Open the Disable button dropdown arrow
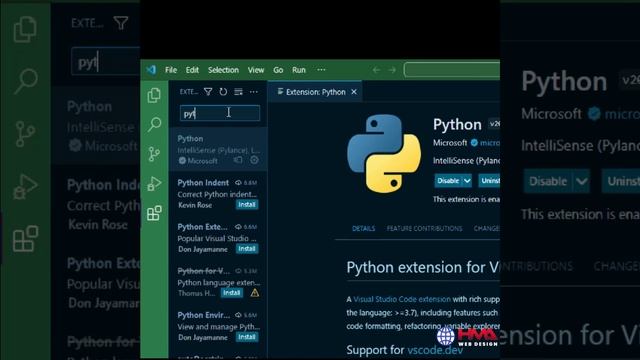This screenshot has width=640, height=360. 467,180
